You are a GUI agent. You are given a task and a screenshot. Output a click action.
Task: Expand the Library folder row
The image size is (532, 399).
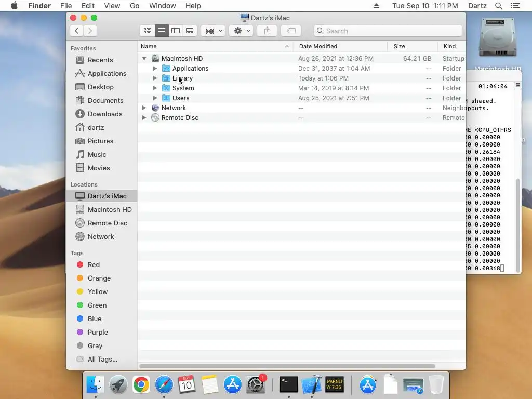155,78
